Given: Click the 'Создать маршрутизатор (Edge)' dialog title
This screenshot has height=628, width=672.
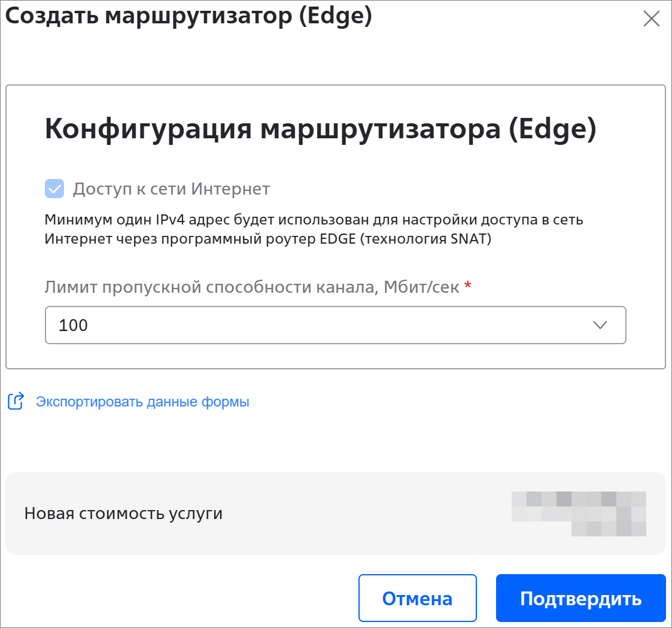Looking at the screenshot, I should (x=188, y=16).
